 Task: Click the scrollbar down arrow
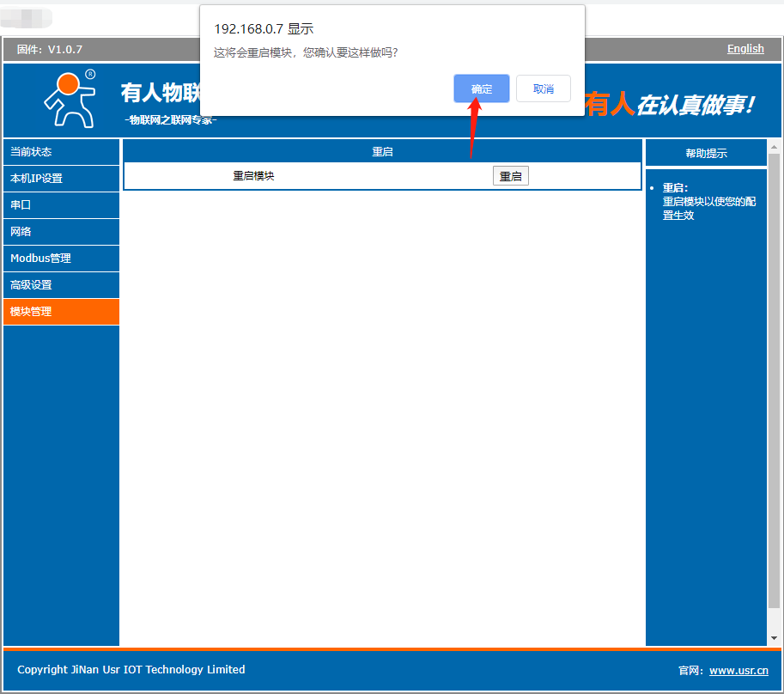tap(774, 638)
